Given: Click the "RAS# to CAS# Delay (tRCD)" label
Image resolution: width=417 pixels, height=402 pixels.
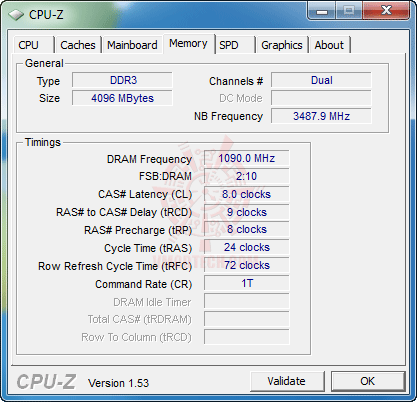Looking at the screenshot, I should pyautogui.click(x=124, y=212).
